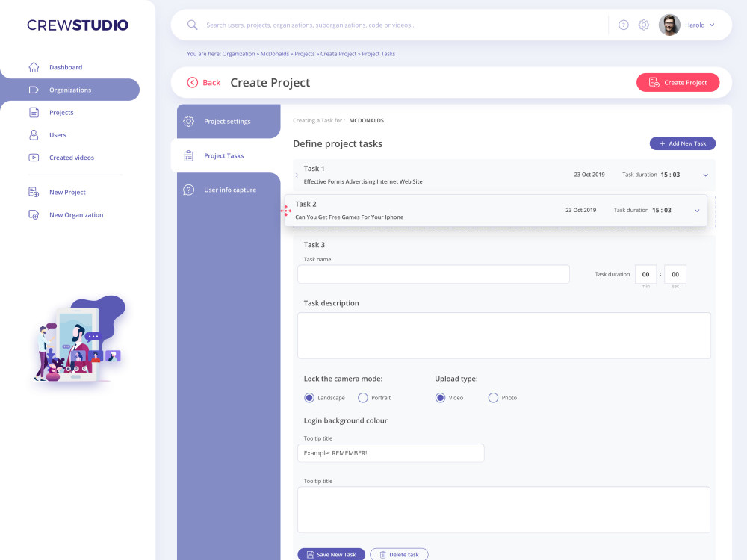Select Video upload type

pos(440,398)
